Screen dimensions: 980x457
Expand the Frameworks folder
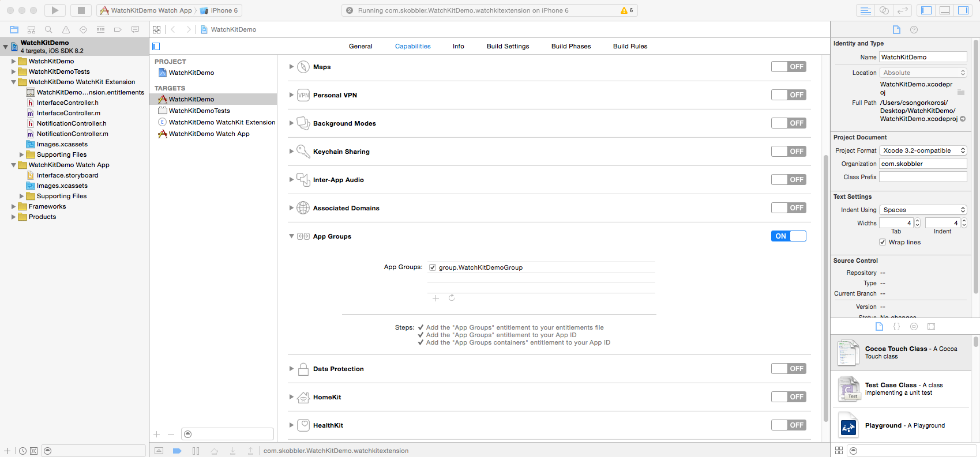pyautogui.click(x=13, y=206)
